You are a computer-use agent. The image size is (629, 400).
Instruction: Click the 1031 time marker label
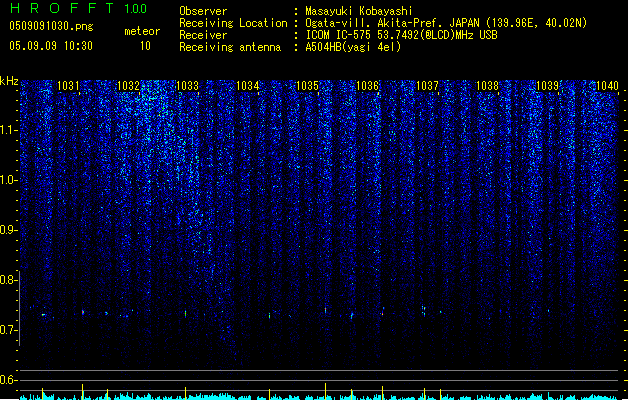tap(68, 86)
